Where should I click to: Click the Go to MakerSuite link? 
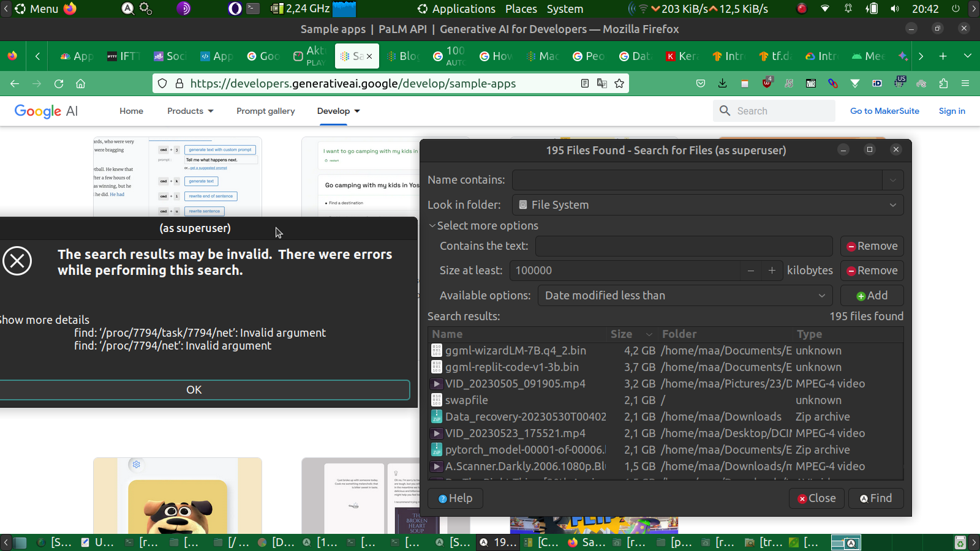(884, 111)
